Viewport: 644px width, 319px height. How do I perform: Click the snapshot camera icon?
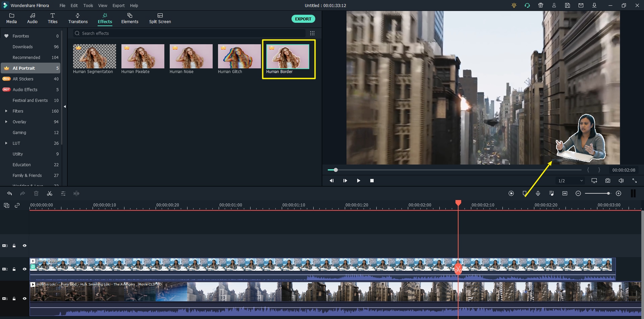point(608,181)
